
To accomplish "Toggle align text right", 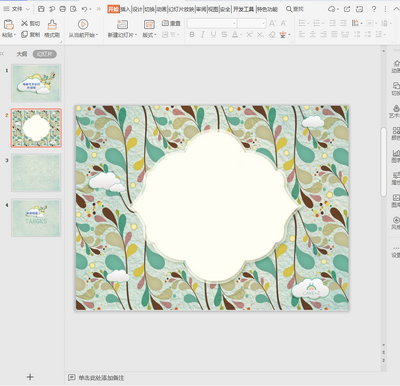I will click(x=323, y=34).
